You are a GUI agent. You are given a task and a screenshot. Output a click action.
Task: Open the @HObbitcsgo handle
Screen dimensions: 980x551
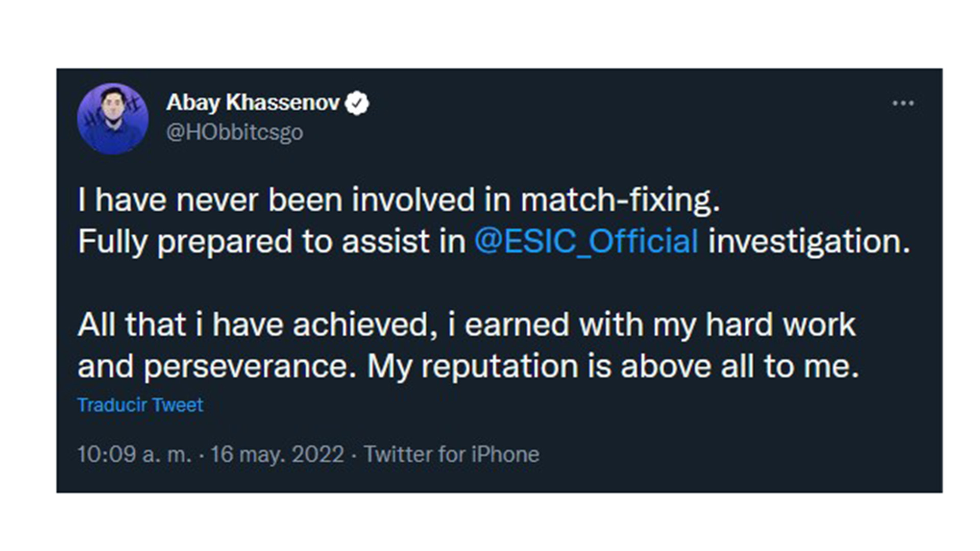(234, 132)
